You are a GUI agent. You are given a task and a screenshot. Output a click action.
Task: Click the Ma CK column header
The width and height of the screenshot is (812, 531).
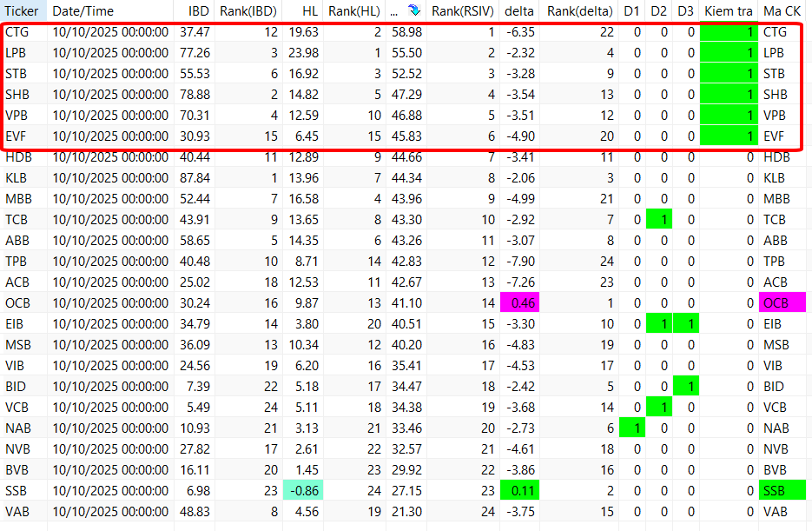pos(782,11)
